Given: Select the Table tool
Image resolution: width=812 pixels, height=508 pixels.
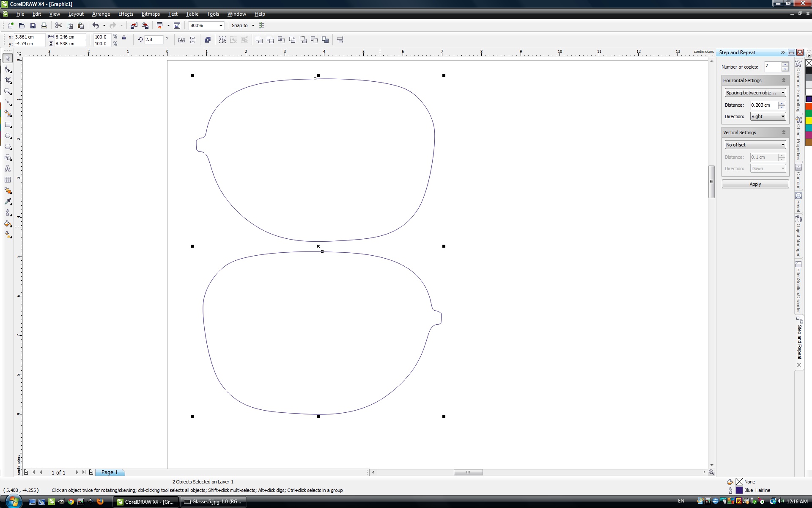Looking at the screenshot, I should tap(8, 179).
